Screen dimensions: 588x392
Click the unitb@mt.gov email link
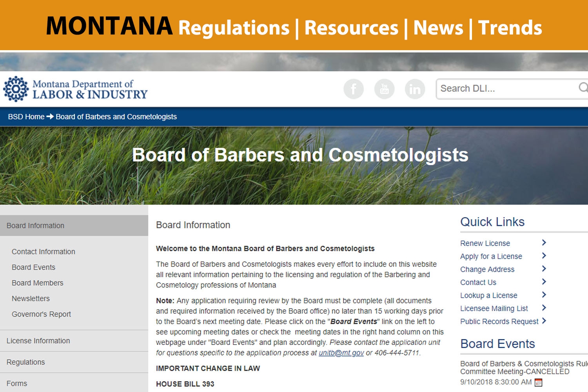tap(341, 353)
